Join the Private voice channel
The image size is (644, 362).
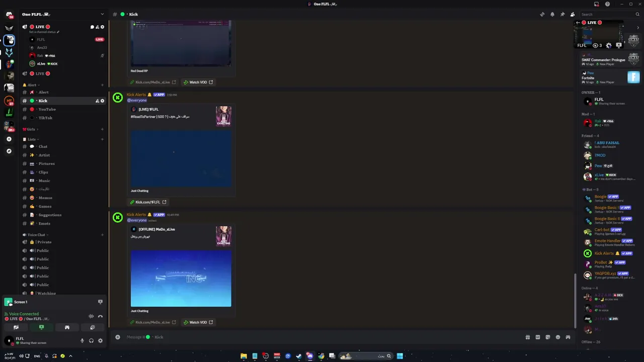coord(63,242)
